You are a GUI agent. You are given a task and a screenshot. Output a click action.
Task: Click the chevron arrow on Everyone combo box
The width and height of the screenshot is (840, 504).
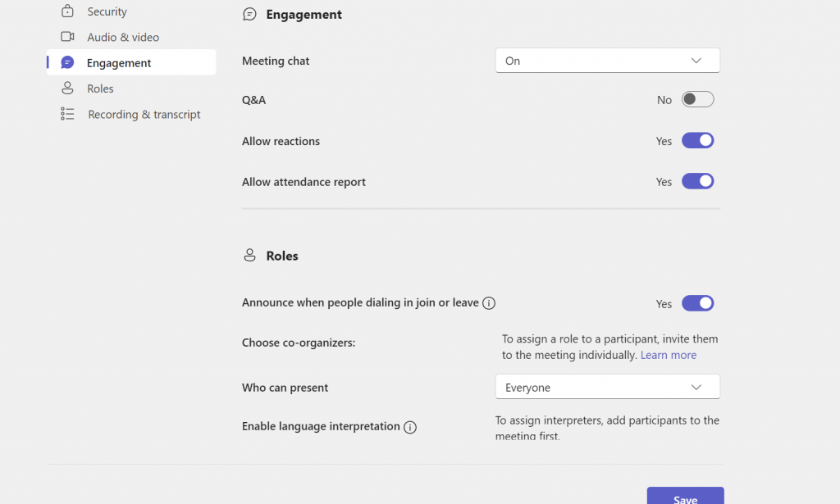tap(696, 388)
